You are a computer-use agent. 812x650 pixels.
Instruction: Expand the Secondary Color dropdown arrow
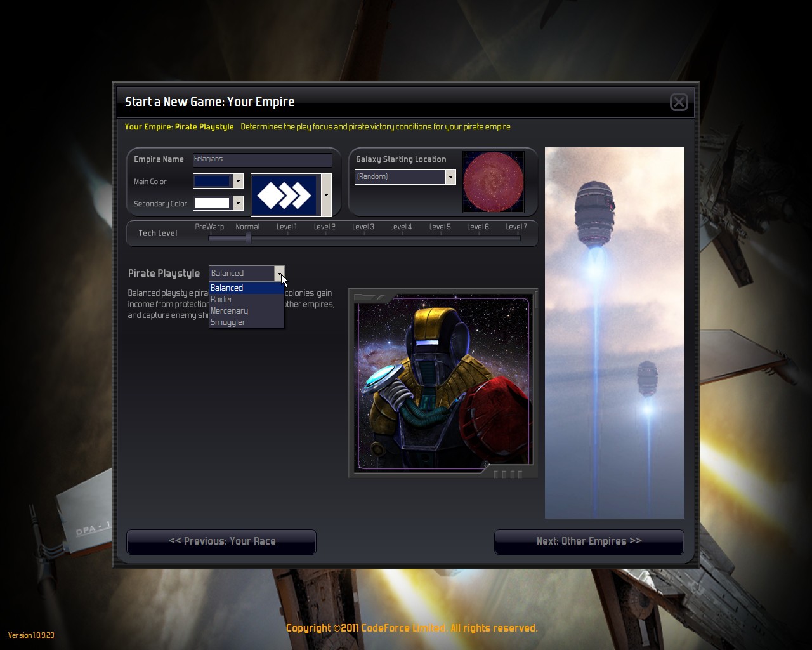(238, 204)
